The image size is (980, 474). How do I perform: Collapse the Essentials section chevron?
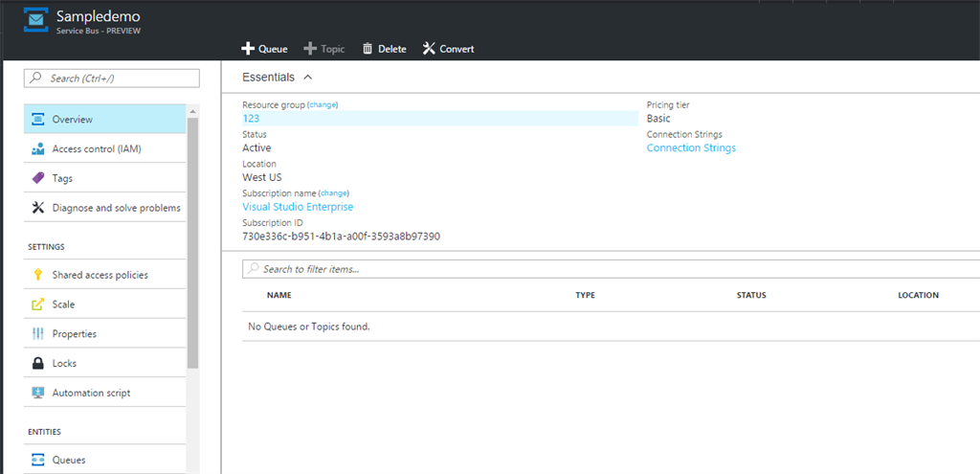[x=307, y=78]
